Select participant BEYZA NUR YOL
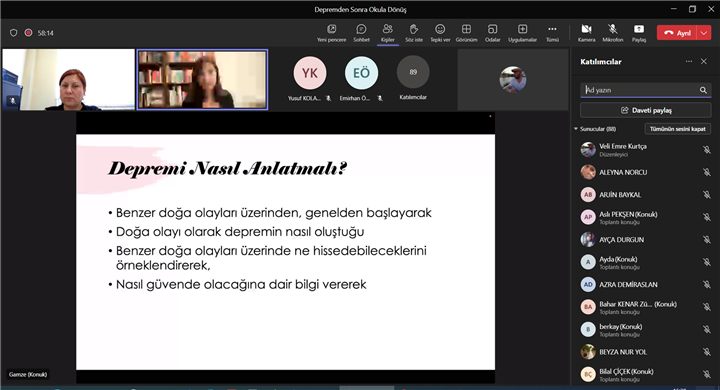The height and width of the screenshot is (390, 720). tap(646, 352)
